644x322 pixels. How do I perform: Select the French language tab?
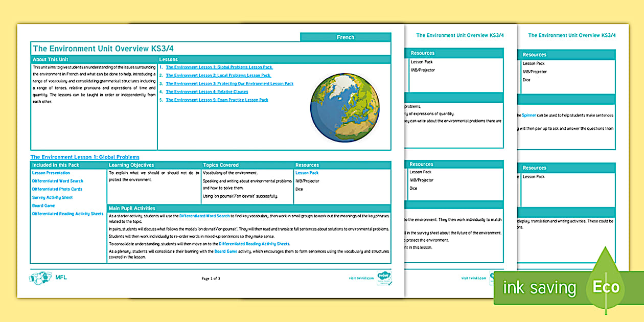[x=346, y=37]
